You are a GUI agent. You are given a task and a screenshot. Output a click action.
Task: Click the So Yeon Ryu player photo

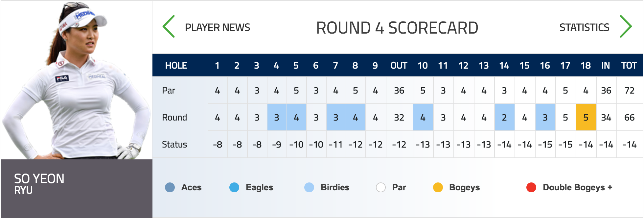[x=77, y=80]
